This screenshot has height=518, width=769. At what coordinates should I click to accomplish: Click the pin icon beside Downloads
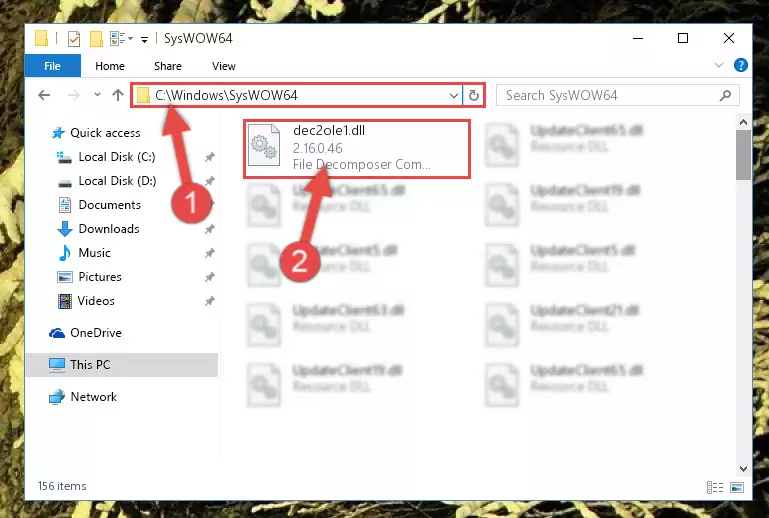210,229
